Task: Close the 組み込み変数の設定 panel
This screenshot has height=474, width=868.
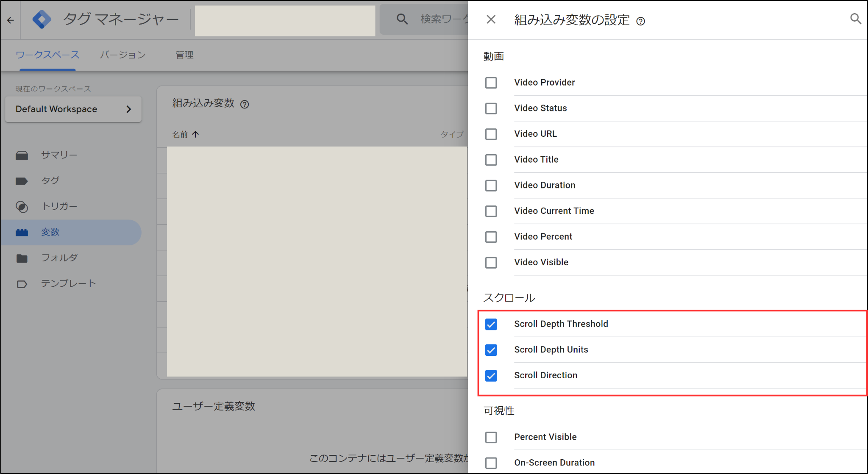Action: pyautogui.click(x=491, y=19)
